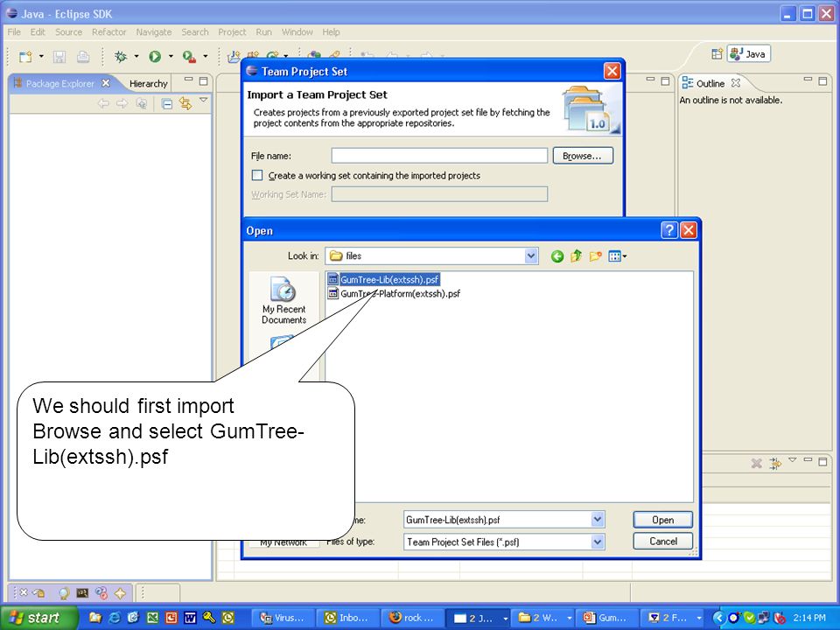Click the Debug bug icon

pyautogui.click(x=121, y=56)
